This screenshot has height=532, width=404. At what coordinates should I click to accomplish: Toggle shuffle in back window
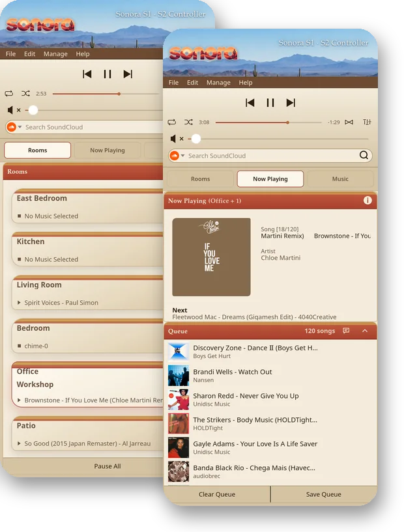point(25,93)
